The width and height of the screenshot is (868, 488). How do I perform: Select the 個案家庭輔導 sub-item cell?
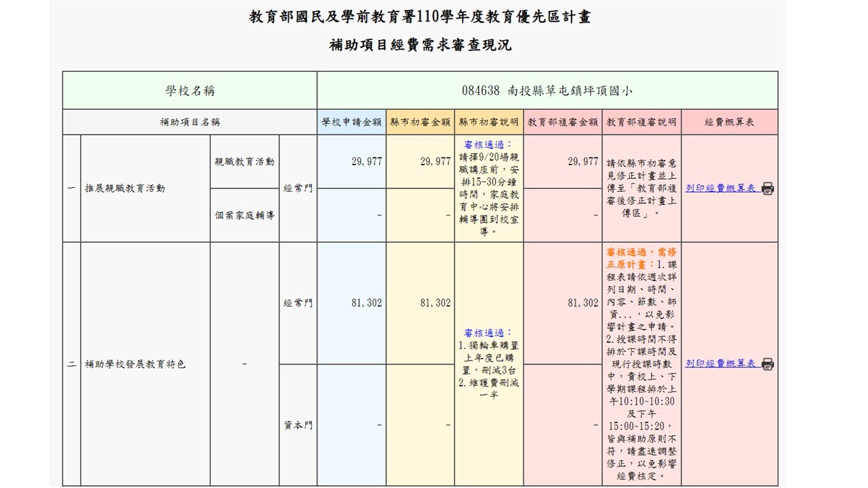(245, 215)
